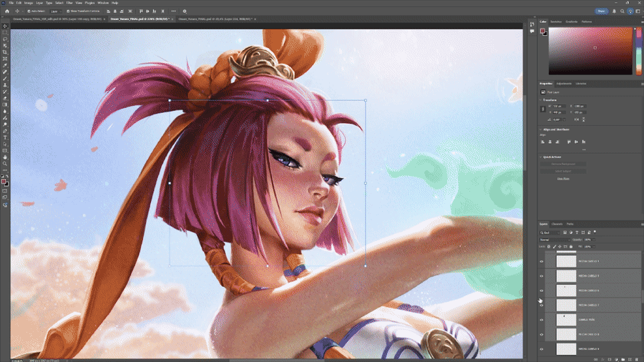Collapse the Transform section
644x362 pixels.
click(x=540, y=99)
